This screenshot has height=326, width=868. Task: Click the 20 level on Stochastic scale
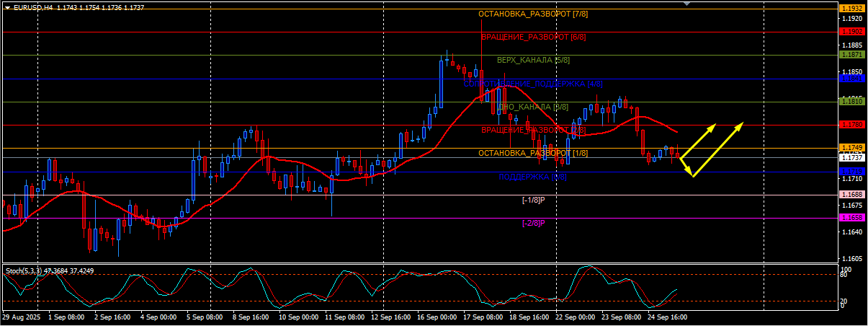pyautogui.click(x=845, y=301)
